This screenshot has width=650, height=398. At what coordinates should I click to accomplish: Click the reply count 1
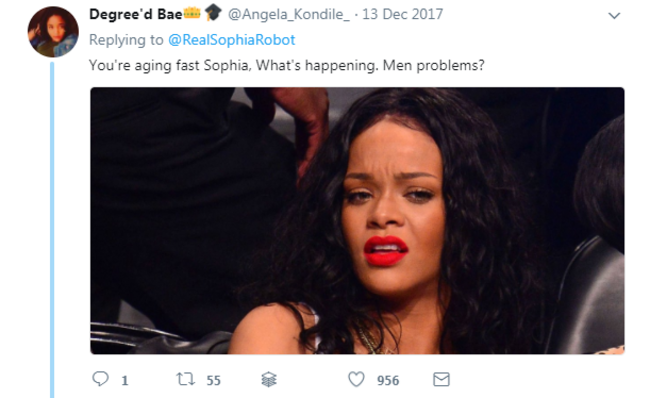tap(124, 380)
